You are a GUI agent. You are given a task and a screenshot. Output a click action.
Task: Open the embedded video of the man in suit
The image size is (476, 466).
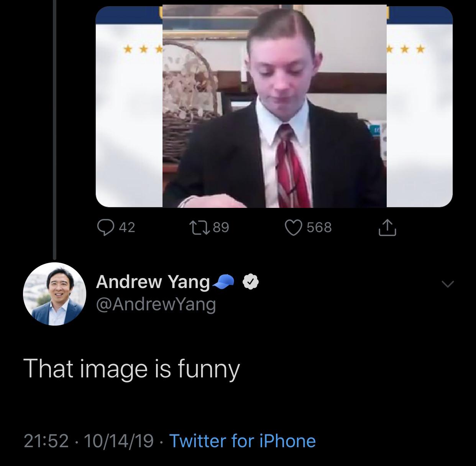tap(274, 106)
